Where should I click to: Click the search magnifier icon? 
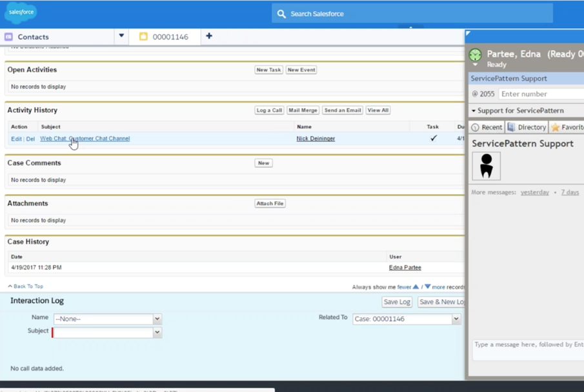(x=281, y=14)
